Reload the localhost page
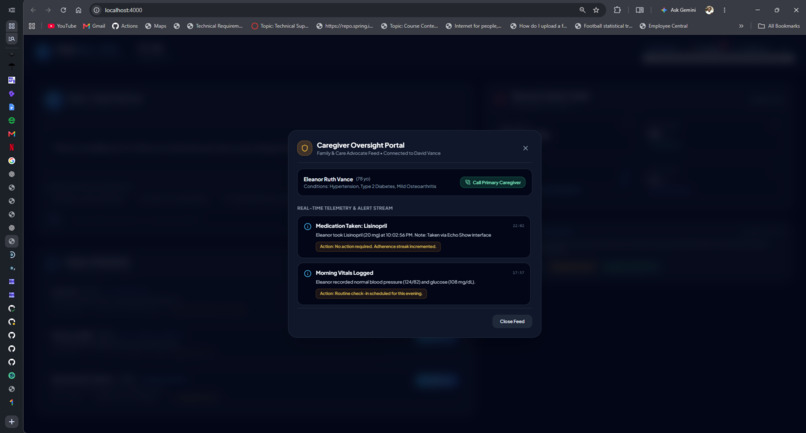The height and width of the screenshot is (433, 806). pyautogui.click(x=63, y=10)
